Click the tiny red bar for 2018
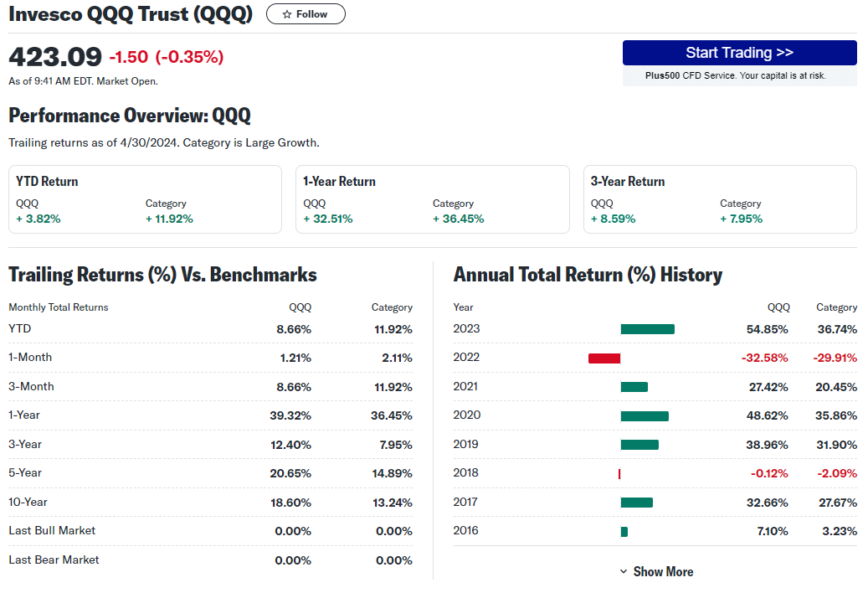This screenshot has width=868, height=593. click(x=619, y=473)
